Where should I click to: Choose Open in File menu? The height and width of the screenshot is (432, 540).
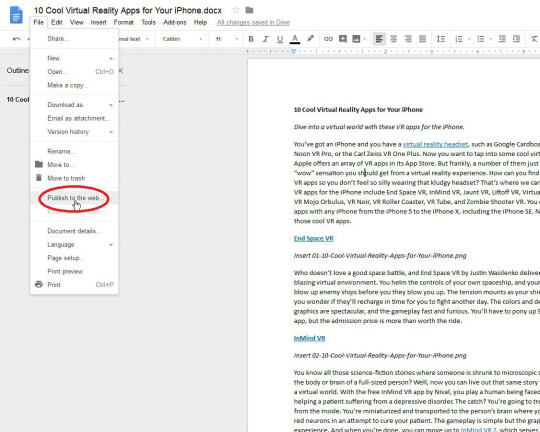(74, 72)
